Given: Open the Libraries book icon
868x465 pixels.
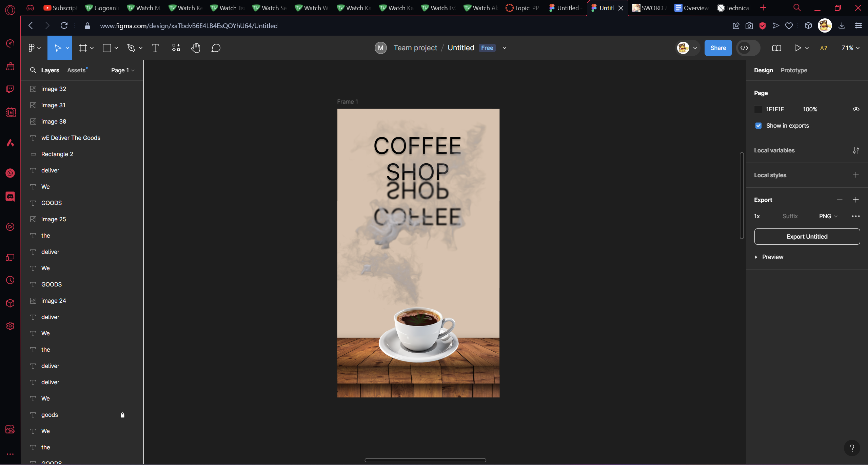Looking at the screenshot, I should tap(776, 48).
